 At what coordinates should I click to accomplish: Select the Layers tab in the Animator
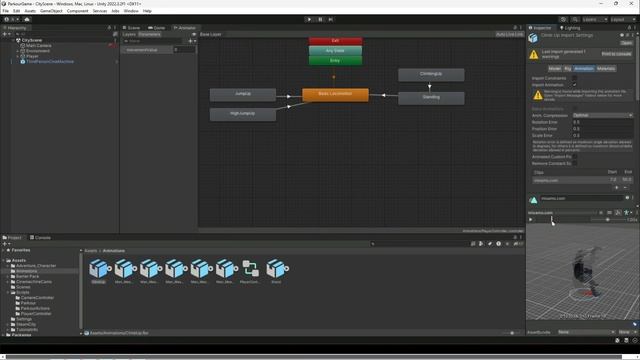coord(129,34)
